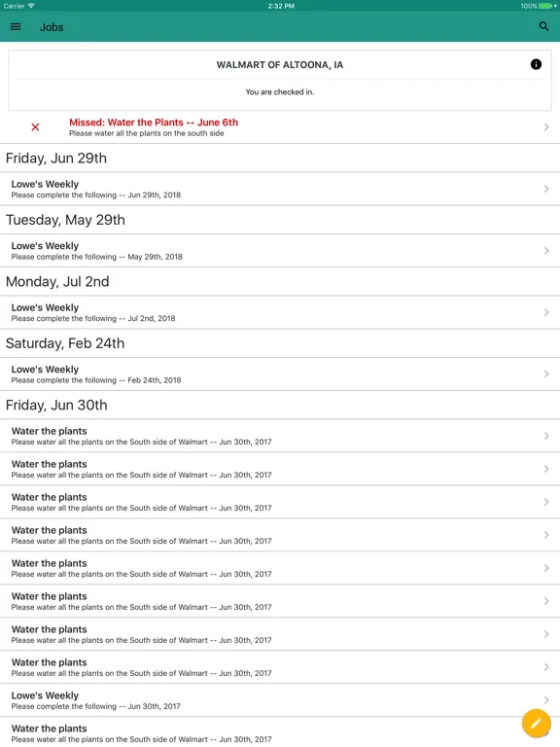Viewport: 560px width, 747px height.
Task: Open Lowe's Weekly Jun 30th, 2017 job
Action: [280, 700]
